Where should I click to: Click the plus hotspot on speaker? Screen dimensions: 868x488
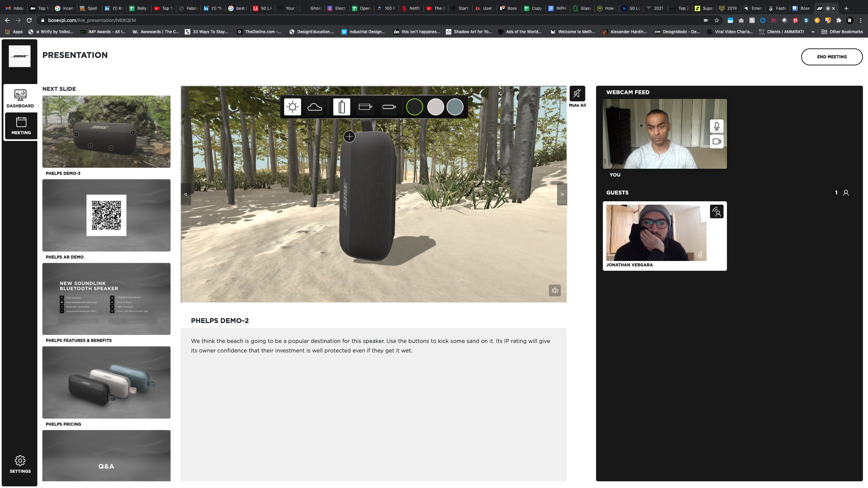349,137
